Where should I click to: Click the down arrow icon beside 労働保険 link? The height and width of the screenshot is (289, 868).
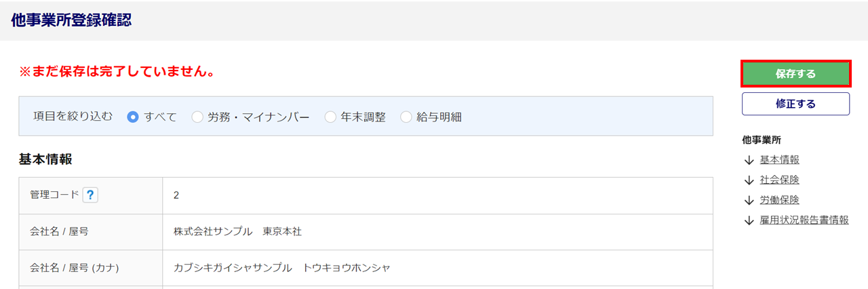coord(749,200)
